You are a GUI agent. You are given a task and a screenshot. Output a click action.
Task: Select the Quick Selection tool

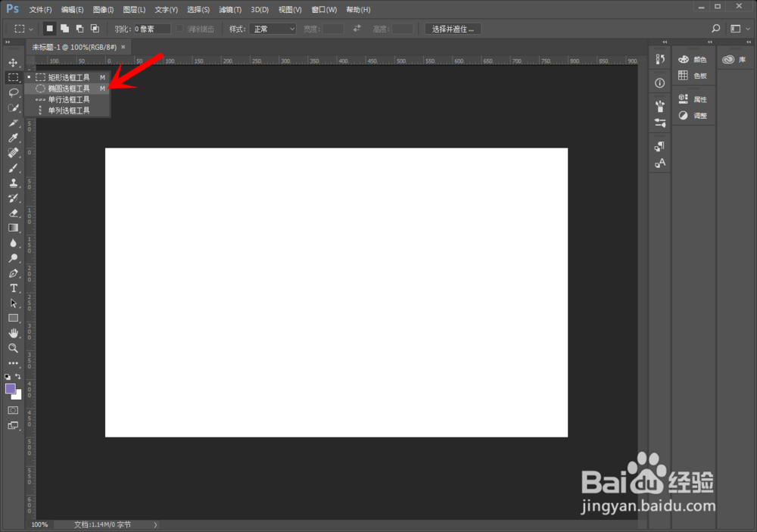point(13,107)
